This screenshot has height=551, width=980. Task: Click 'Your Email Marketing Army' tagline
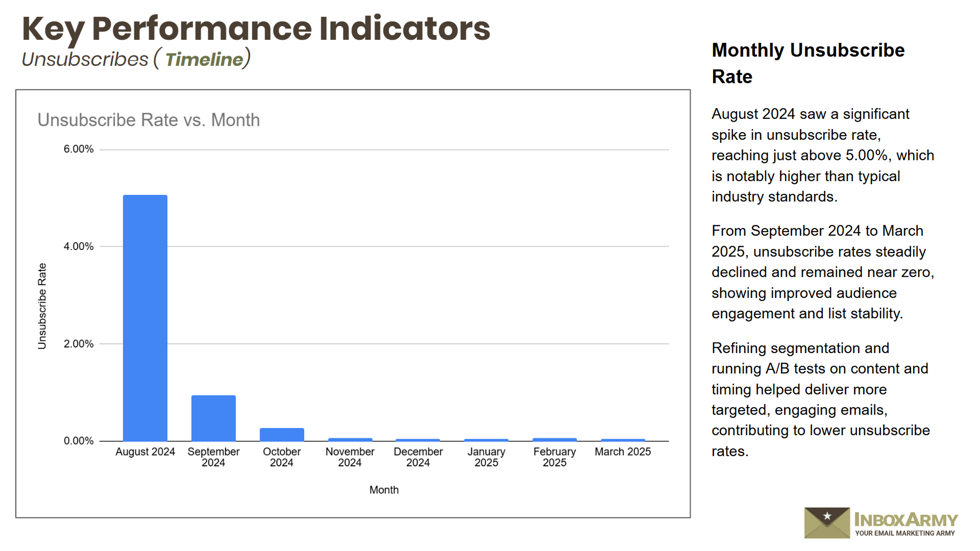(x=904, y=533)
